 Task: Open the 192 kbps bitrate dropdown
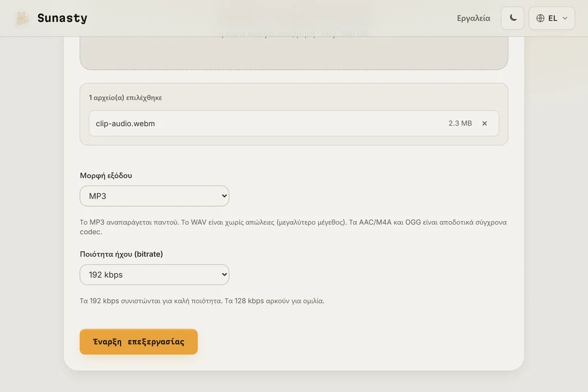pyautogui.click(x=154, y=274)
